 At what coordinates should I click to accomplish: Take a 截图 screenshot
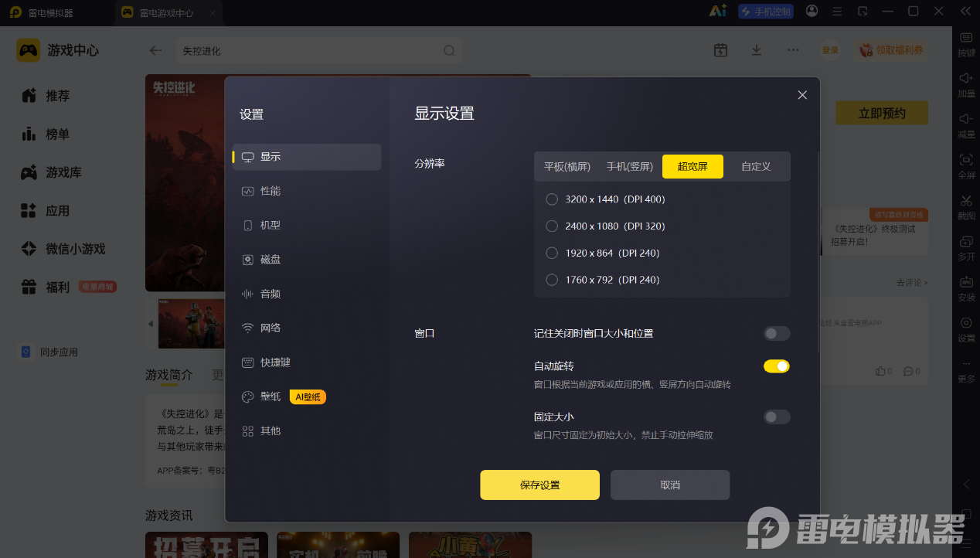(x=966, y=208)
